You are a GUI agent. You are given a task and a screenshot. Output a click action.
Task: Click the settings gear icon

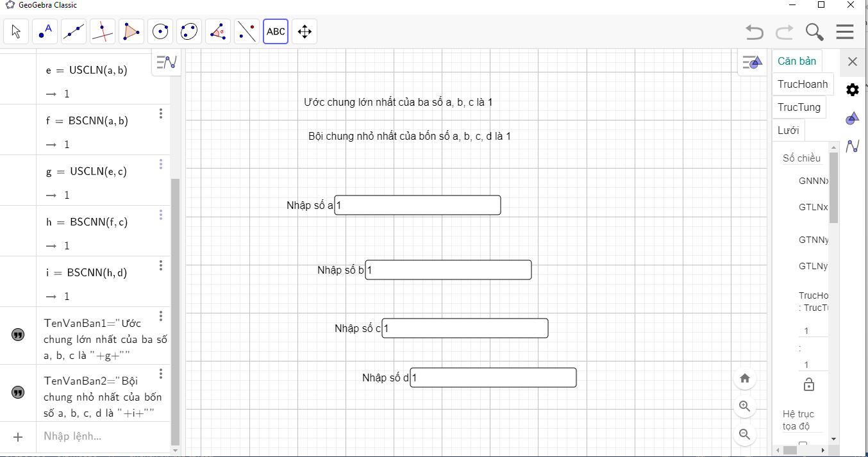pos(852,90)
